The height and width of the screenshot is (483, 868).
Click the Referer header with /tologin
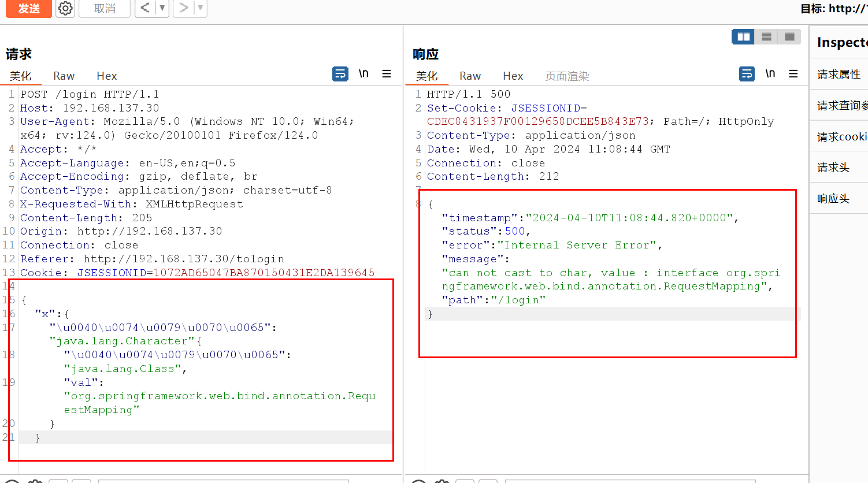152,259
